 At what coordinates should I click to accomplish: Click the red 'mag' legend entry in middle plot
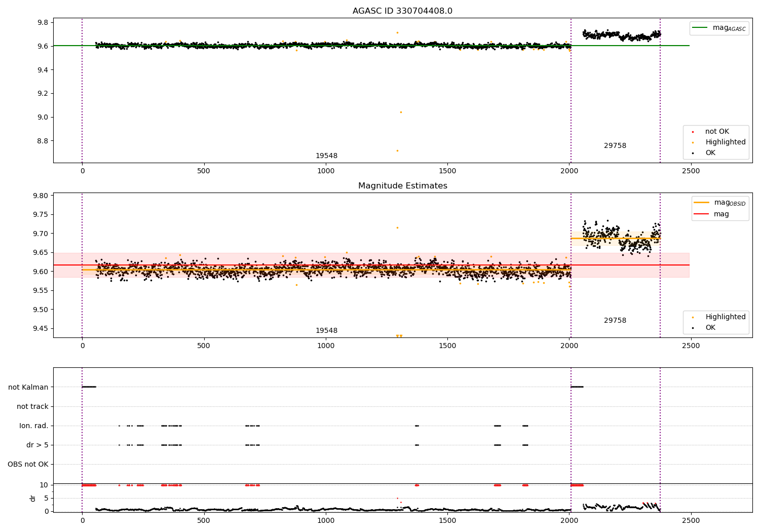(x=711, y=214)
